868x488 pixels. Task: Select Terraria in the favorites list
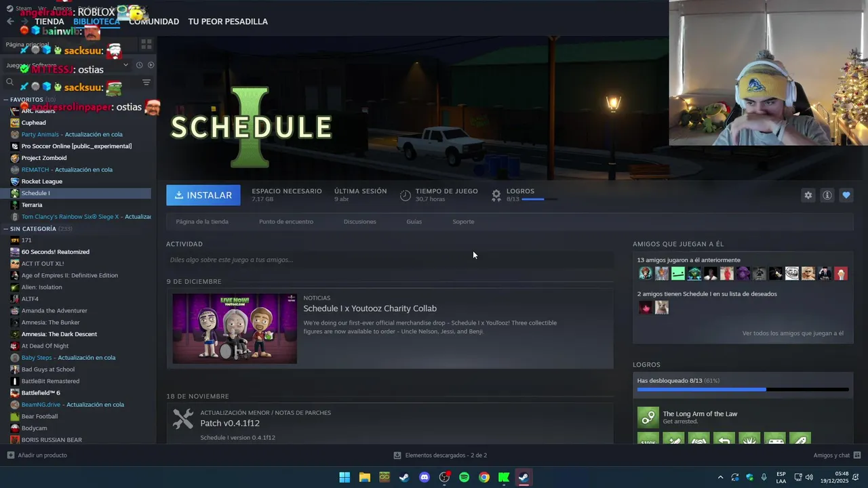point(32,205)
